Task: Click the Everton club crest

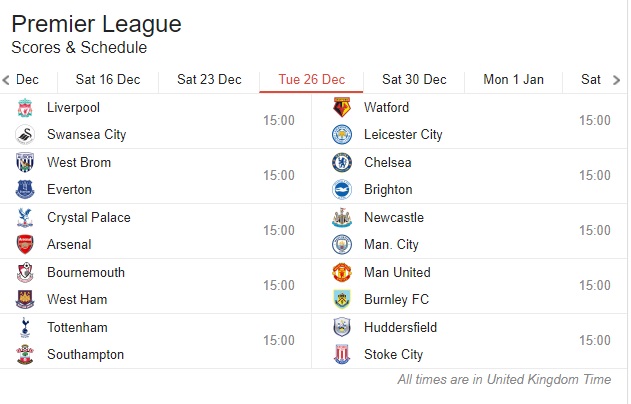Action: click(x=25, y=190)
